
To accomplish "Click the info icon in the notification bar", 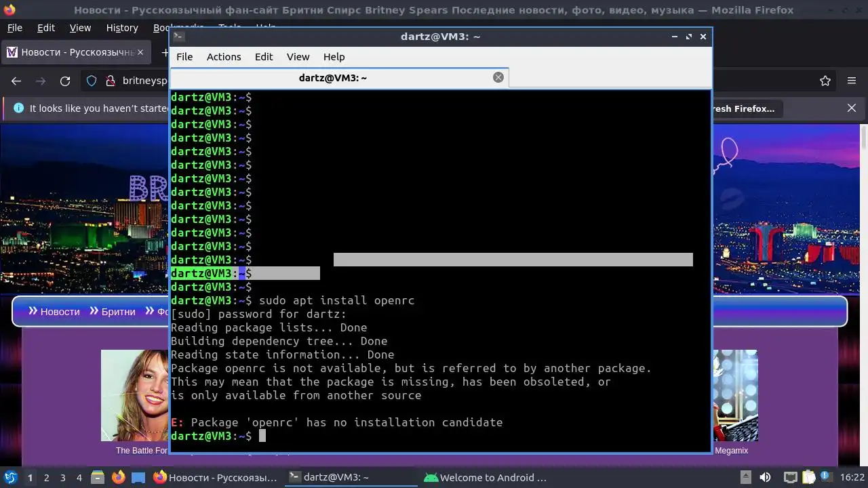I will (18, 108).
